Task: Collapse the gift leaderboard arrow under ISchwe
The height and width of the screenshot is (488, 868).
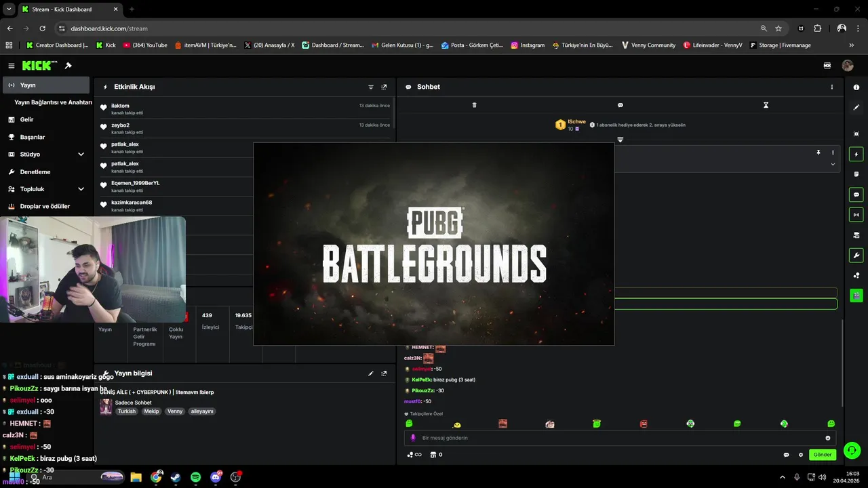Action: pos(620,140)
